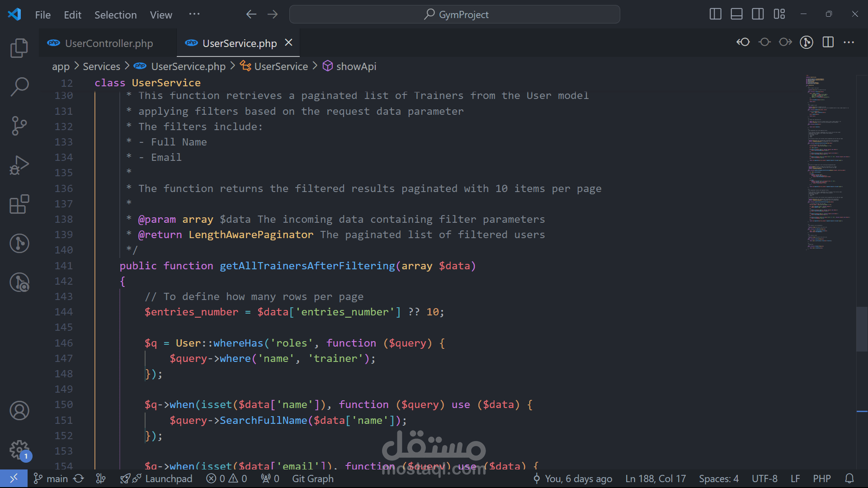This screenshot has height=488, width=868.
Task: Click Git Graph in status bar
Action: [312, 479]
